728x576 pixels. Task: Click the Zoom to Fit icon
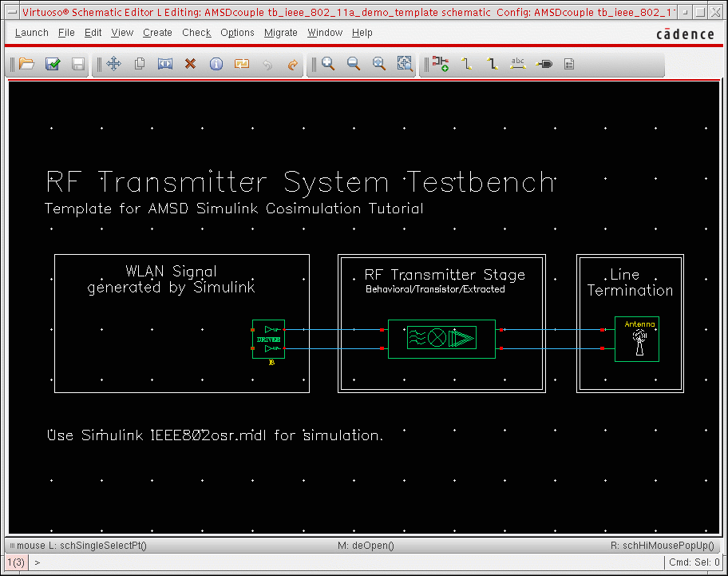coord(379,64)
